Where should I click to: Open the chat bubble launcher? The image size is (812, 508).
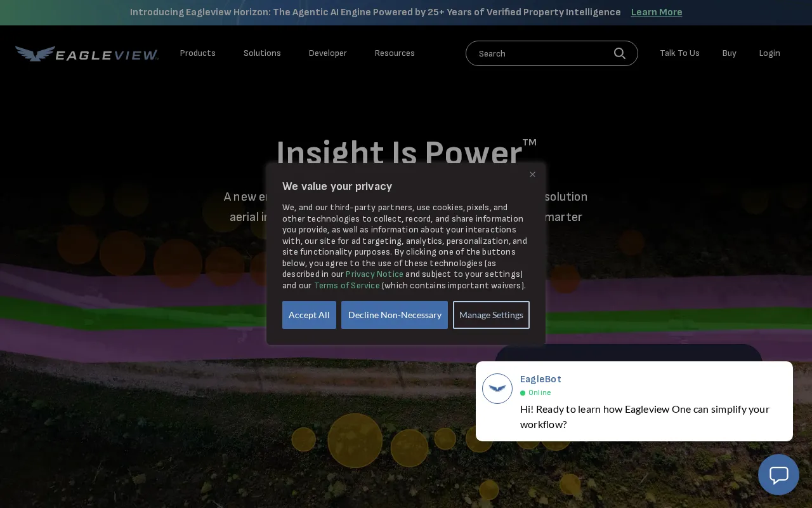click(x=778, y=474)
